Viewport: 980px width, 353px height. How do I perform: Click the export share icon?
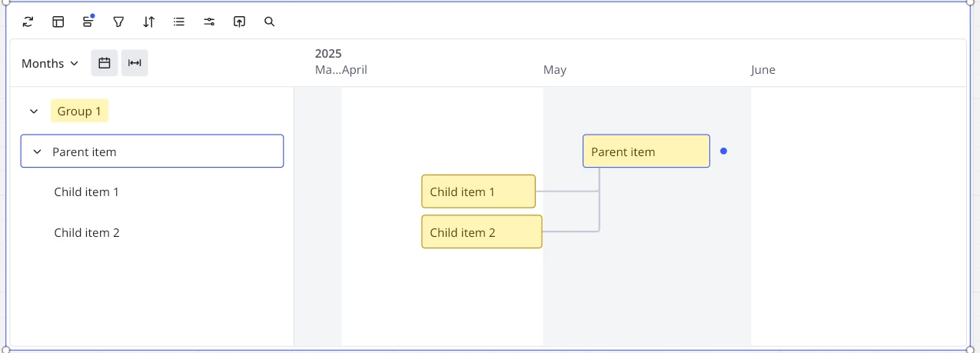pos(239,22)
